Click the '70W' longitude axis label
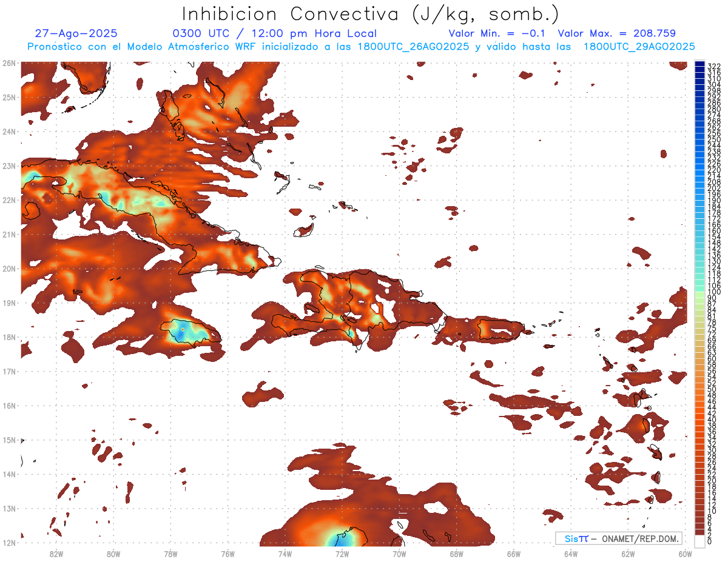Image resolution: width=728 pixels, height=562 pixels. point(399,554)
